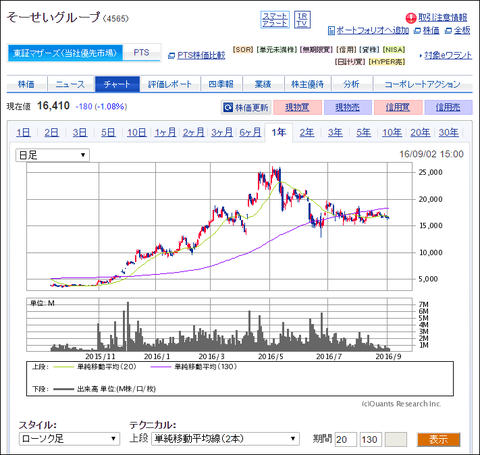This screenshot has width=480, height=455.
Task: Select 3年 chart period
Action: pyautogui.click(x=335, y=133)
